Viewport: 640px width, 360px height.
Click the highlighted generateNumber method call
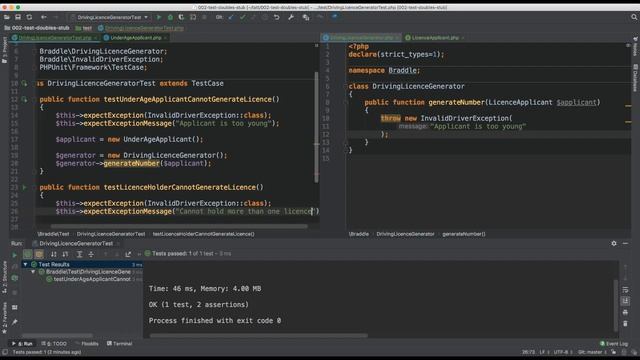(131, 163)
